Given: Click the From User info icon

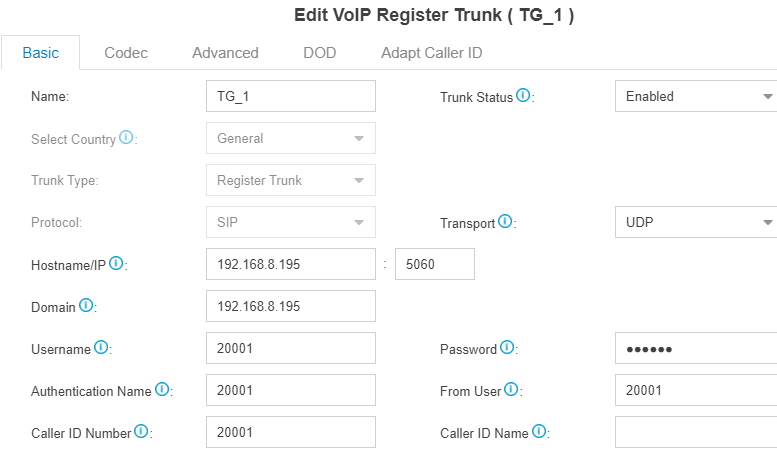Looking at the screenshot, I should (x=511, y=389).
